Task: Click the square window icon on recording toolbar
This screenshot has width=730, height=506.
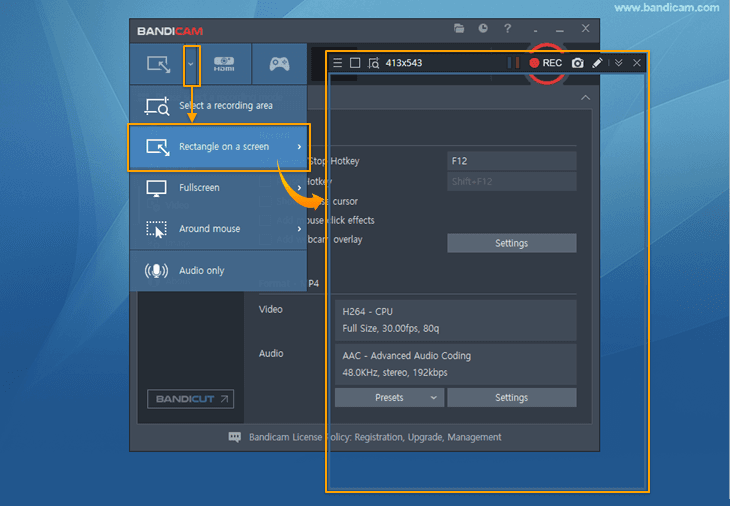Action: pyautogui.click(x=355, y=63)
